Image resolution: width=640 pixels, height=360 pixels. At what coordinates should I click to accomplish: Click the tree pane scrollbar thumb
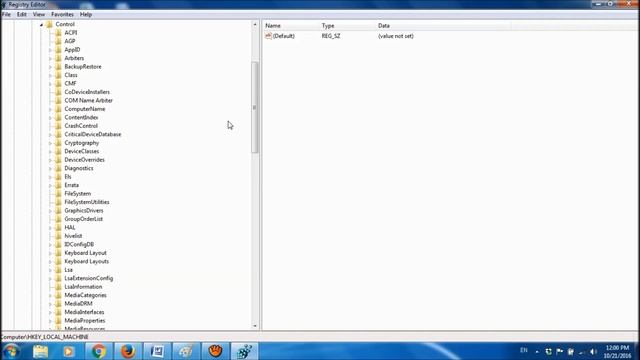click(x=255, y=107)
